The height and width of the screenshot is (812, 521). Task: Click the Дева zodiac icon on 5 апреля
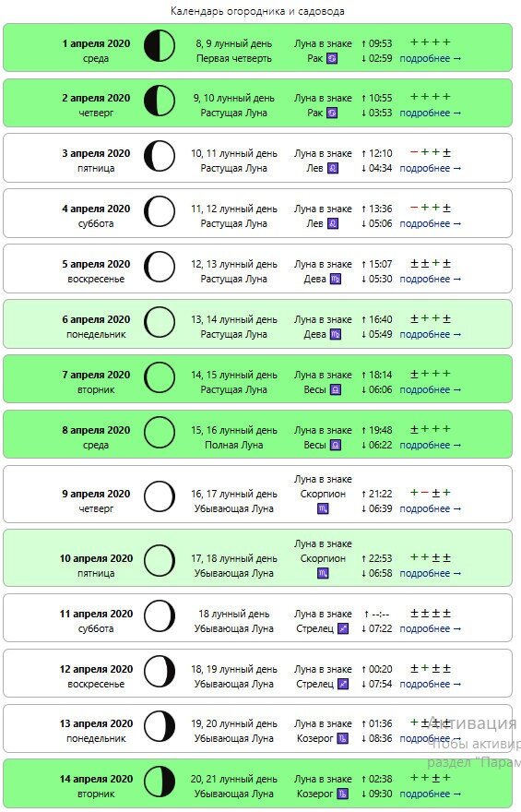click(x=336, y=279)
